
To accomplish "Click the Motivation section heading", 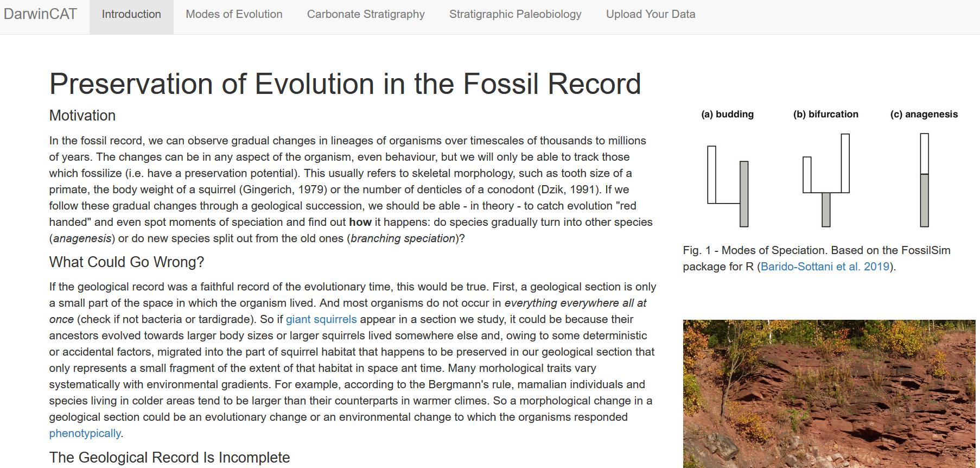I will click(82, 116).
